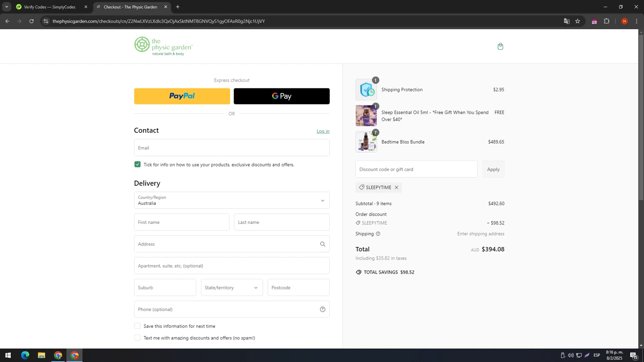Close the Checkout tab

point(166,7)
